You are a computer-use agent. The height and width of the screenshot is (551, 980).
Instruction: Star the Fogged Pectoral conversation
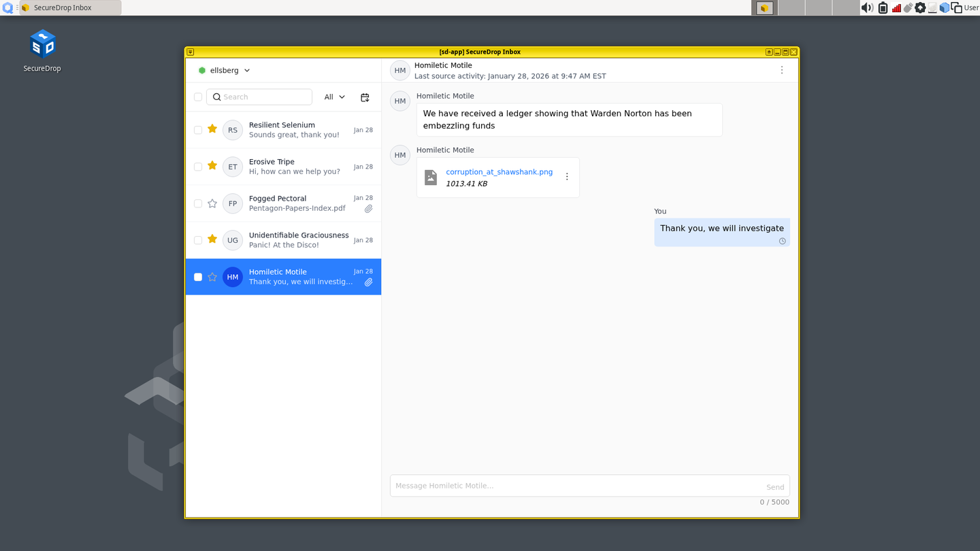(212, 203)
